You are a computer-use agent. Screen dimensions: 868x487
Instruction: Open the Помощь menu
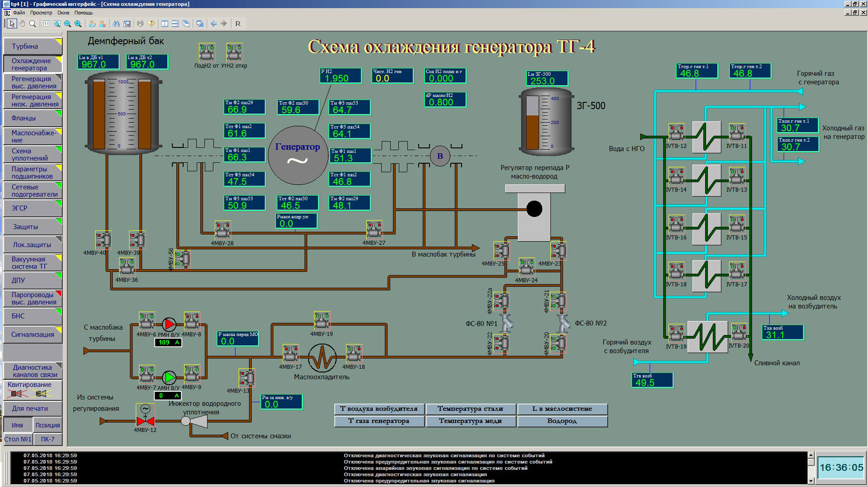coord(83,13)
